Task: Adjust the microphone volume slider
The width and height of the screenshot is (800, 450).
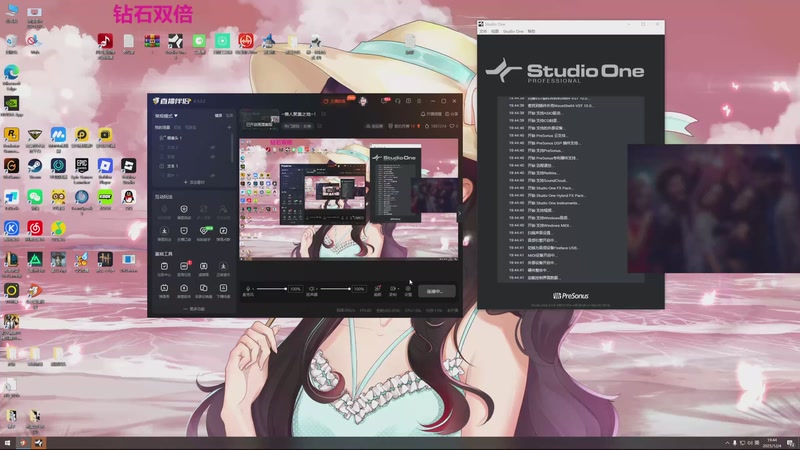Action: (271, 289)
